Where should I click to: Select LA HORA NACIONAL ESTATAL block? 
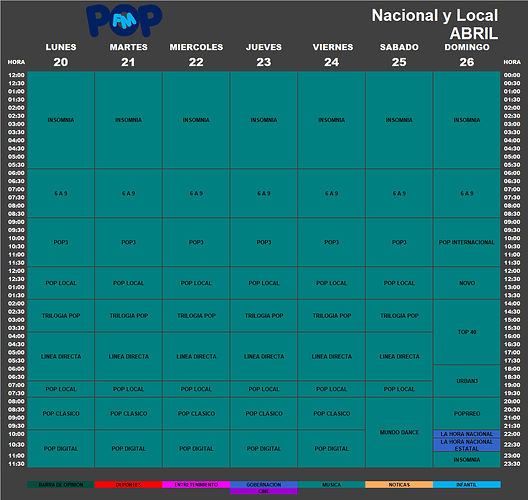(467, 445)
